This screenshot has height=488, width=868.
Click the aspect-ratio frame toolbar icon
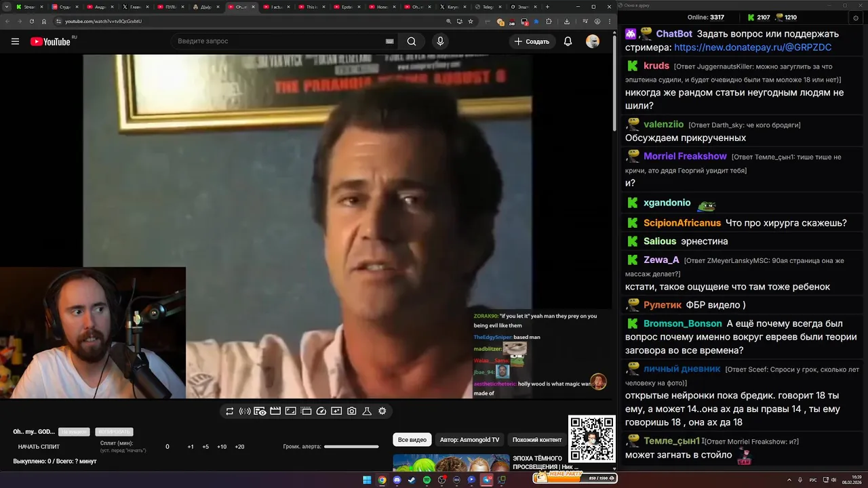(x=290, y=411)
